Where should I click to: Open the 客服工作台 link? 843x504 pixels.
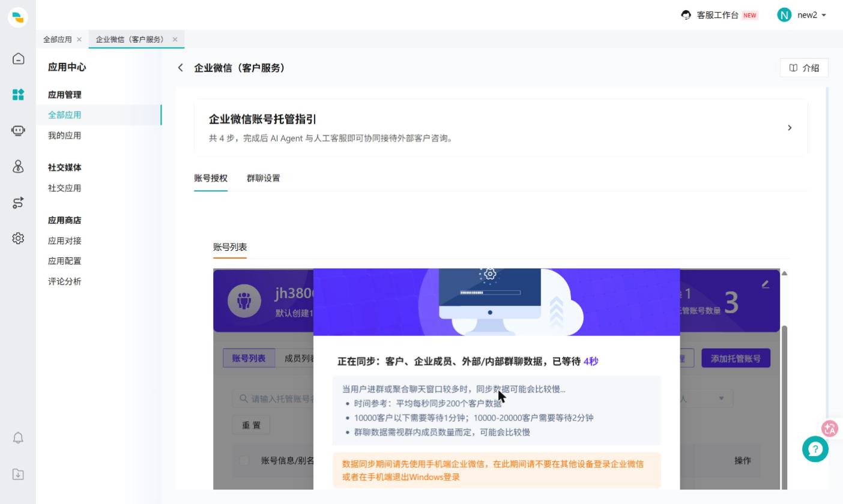click(718, 15)
